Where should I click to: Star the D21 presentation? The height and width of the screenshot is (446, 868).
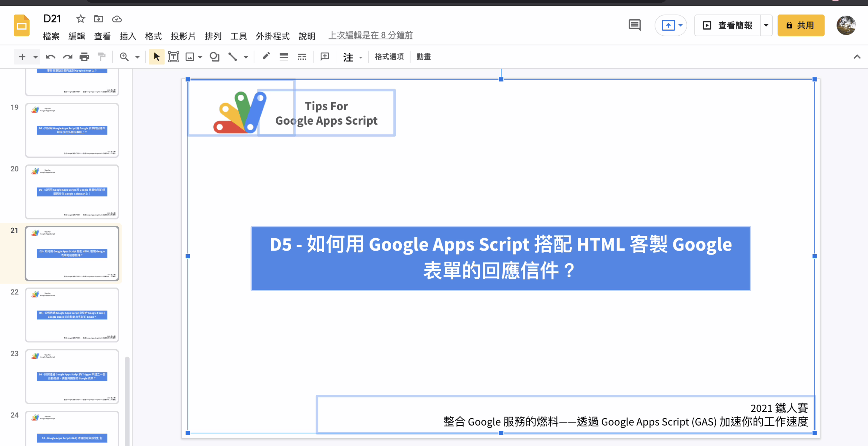tap(80, 19)
